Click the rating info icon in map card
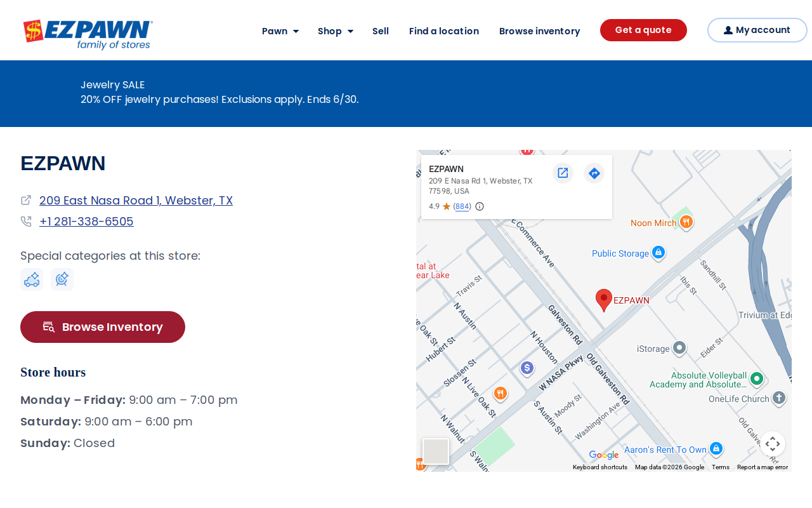 (480, 206)
